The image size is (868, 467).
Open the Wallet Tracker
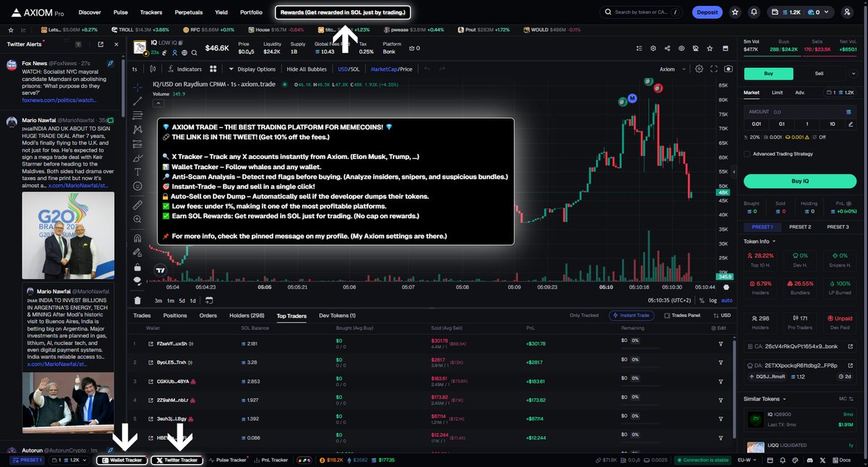(x=122, y=460)
